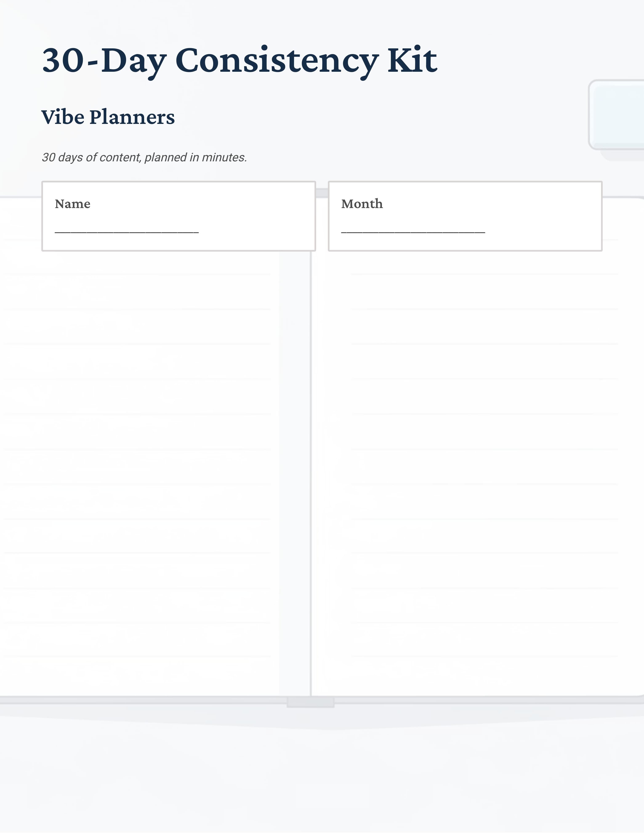Screen dimensions: 644x833
Task: Click the "Vibe Planners" subheading
Action: pyautogui.click(x=108, y=117)
